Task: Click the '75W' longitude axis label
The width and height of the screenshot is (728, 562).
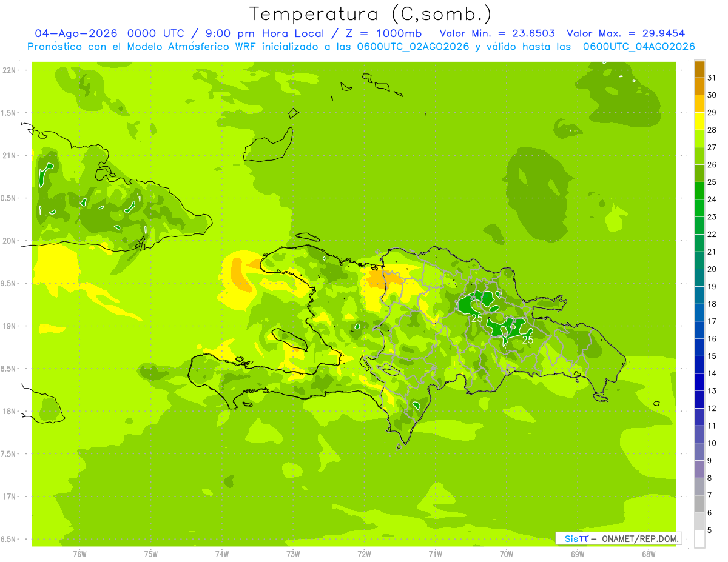Action: coord(151,554)
